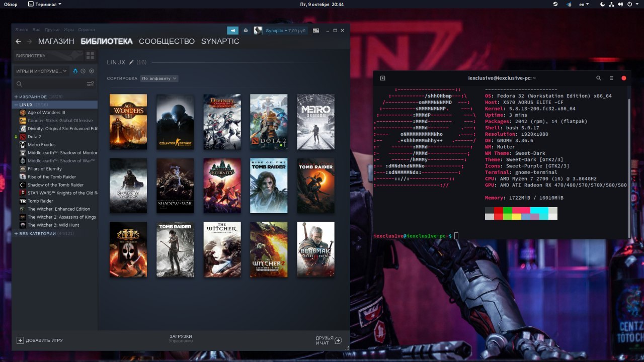This screenshot has height=362, width=644.
Task: Open the Справка menu
Action: coord(87,30)
